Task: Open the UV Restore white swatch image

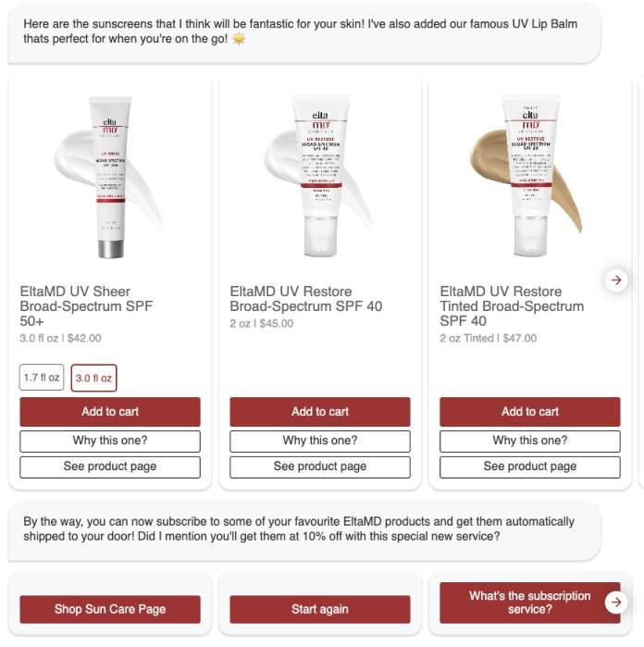Action: [x=320, y=177]
